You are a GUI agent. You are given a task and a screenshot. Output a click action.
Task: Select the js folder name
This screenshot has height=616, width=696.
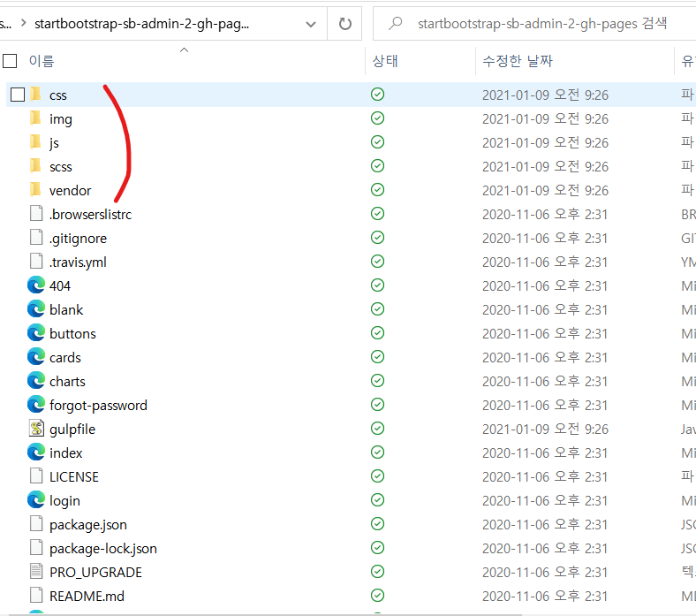click(54, 143)
